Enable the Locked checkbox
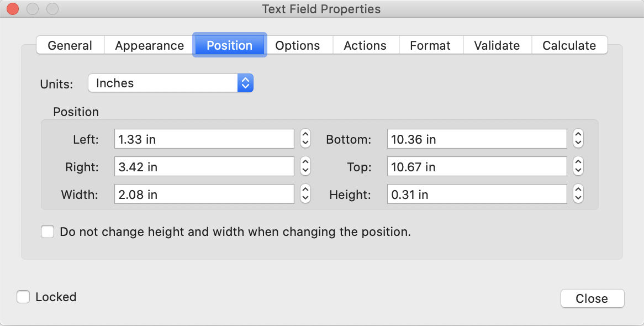This screenshot has height=326, width=644. 23,297
